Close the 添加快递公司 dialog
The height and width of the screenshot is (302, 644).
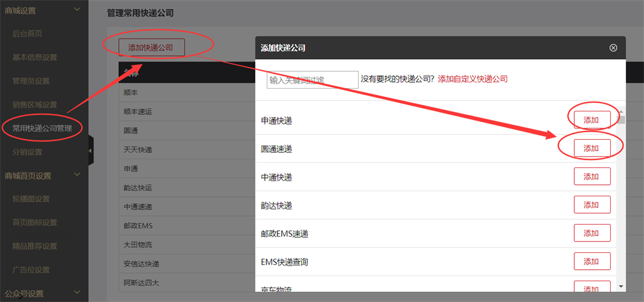pyautogui.click(x=613, y=48)
